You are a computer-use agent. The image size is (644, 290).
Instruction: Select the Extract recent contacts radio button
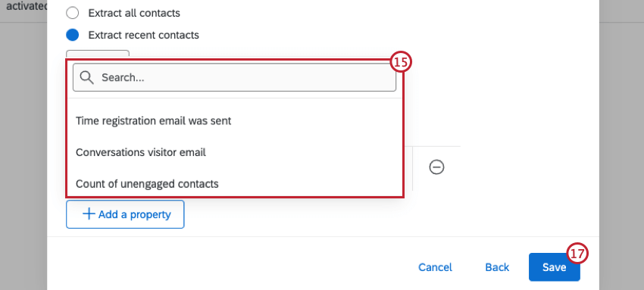point(72,35)
